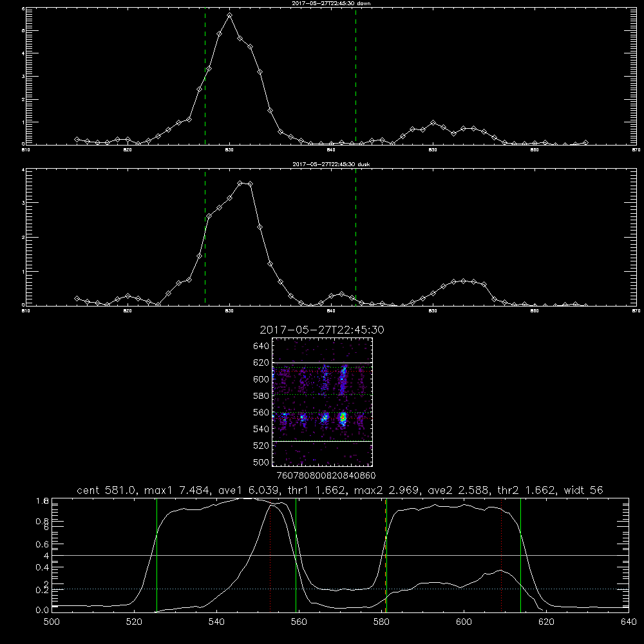The width and height of the screenshot is (644, 644).
Task: Click the 'ave1 6.039' value
Action: tap(248, 490)
